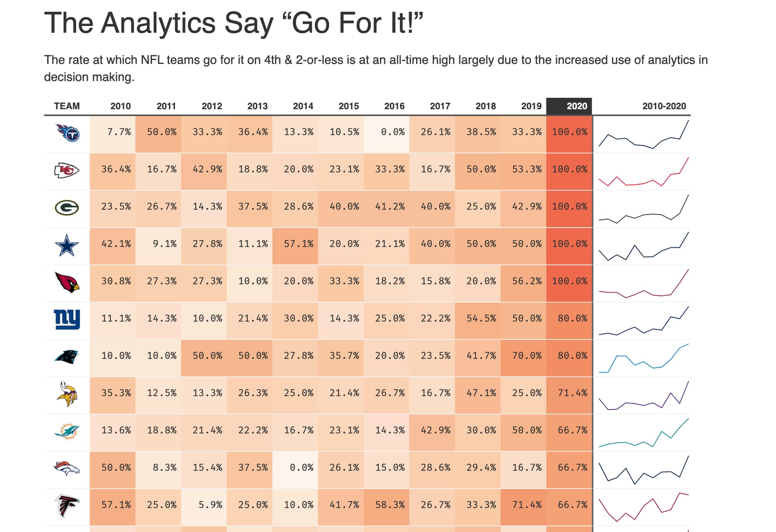Select the 2010-2020 trend column header
776x532 pixels.
pos(664,106)
